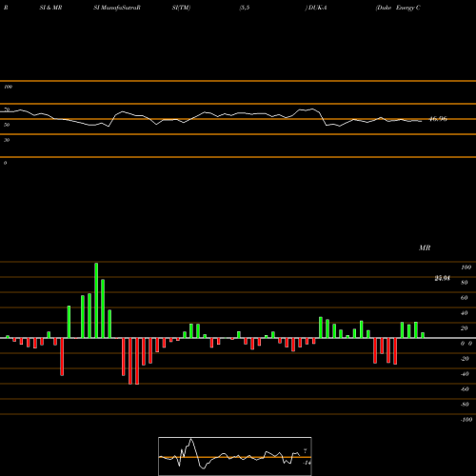The height and width of the screenshot is (476, 476).
Task: Click the right end of the white RSI line
Action: (x=421, y=121)
